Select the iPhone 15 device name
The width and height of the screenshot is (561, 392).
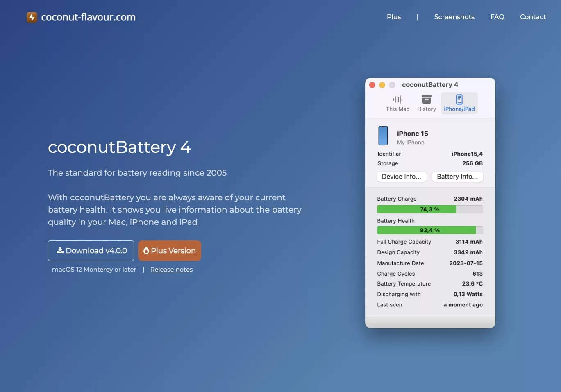[412, 134]
